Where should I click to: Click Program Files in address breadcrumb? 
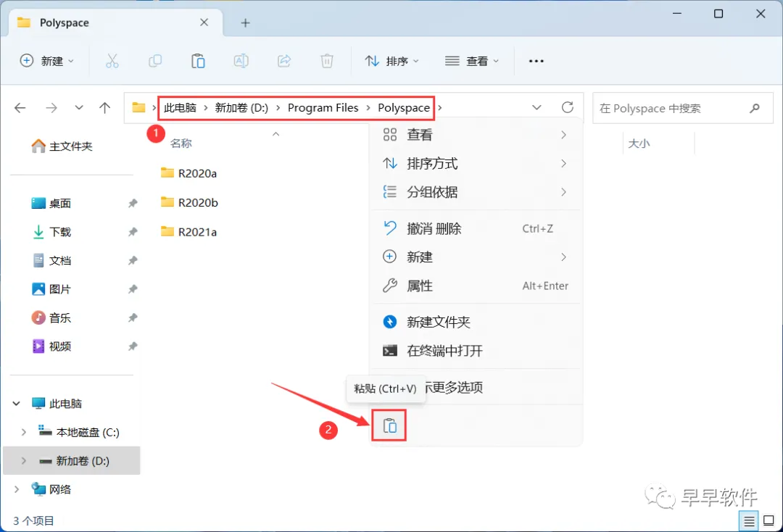pos(323,108)
